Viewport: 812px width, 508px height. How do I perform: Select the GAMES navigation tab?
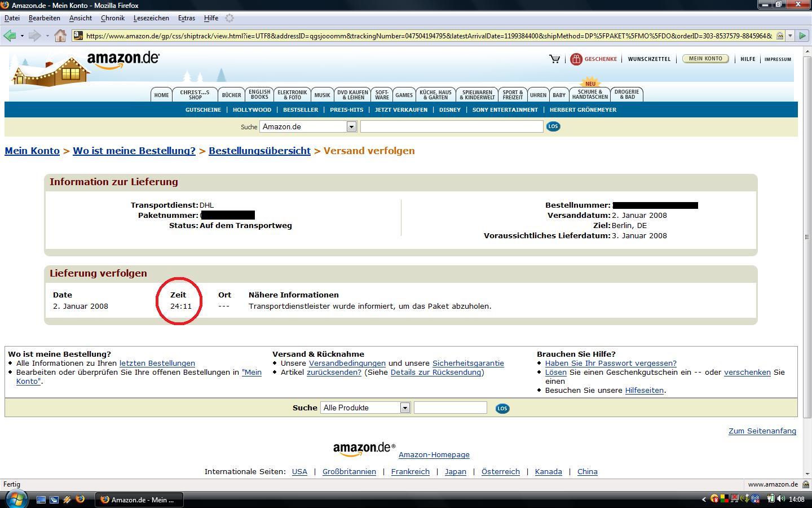(404, 95)
